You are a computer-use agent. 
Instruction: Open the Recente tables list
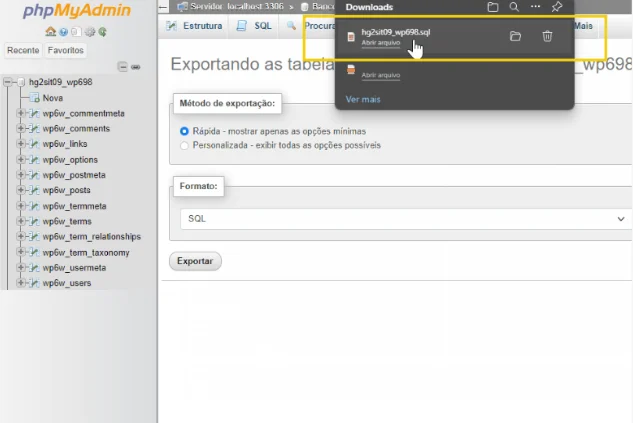click(23, 50)
